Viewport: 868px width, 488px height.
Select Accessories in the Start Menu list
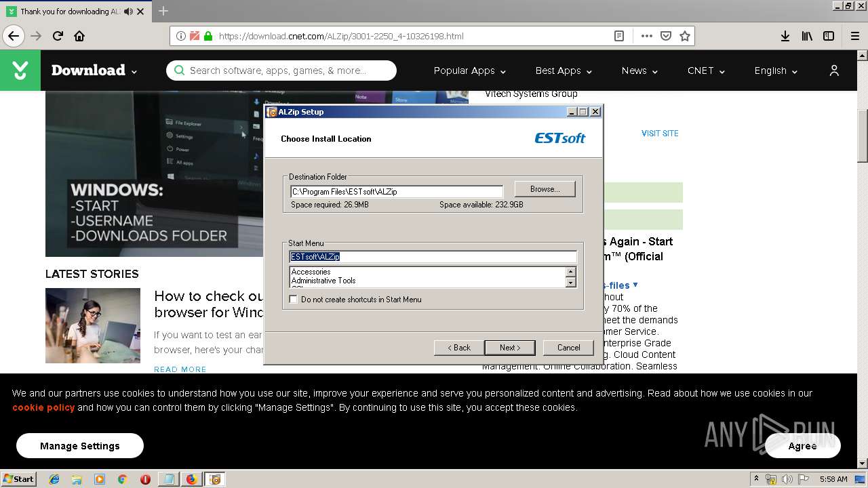tap(311, 272)
